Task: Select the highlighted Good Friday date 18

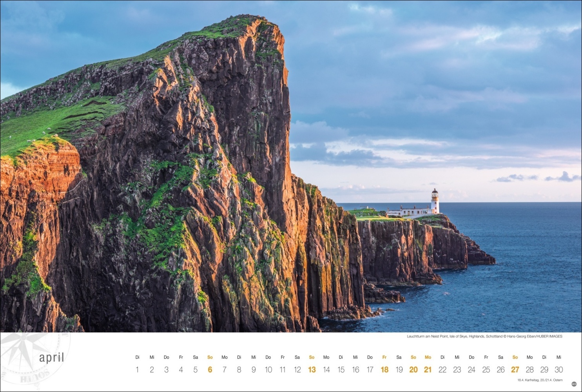Action: pyautogui.click(x=384, y=370)
